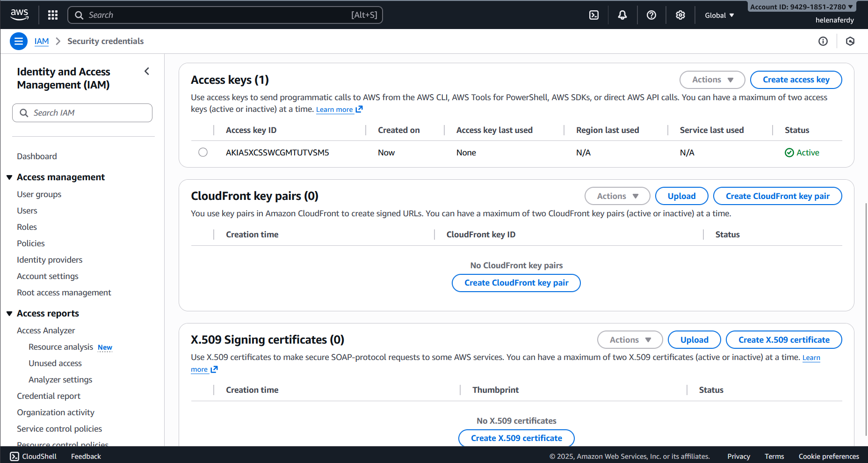This screenshot has height=463, width=868.
Task: Open the Global region dropdown
Action: pos(719,15)
